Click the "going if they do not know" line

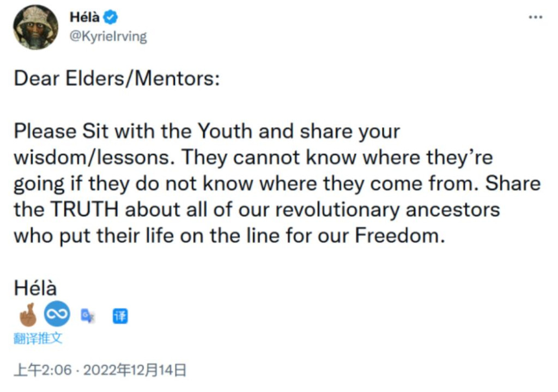coord(134,184)
